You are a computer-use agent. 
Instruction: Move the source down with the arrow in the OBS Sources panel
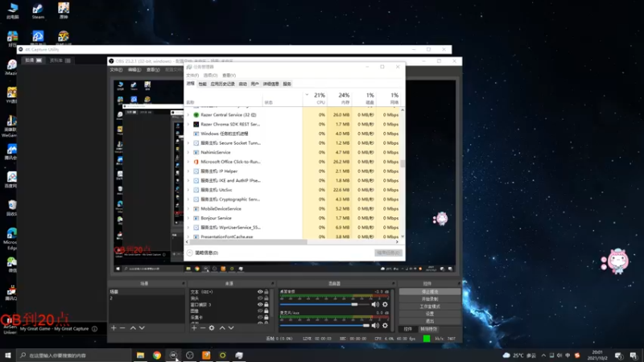tap(231, 328)
